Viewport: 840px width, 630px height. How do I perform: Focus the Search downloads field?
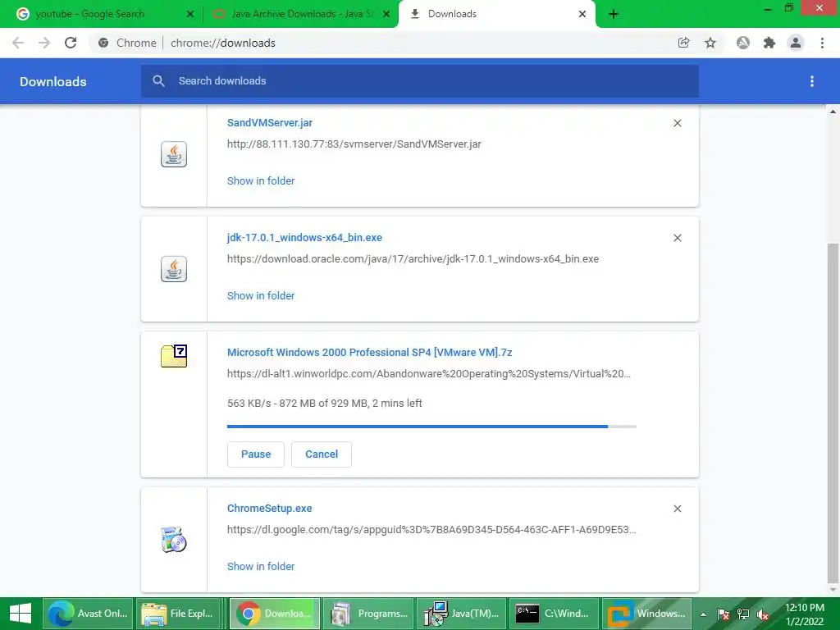pos(420,81)
